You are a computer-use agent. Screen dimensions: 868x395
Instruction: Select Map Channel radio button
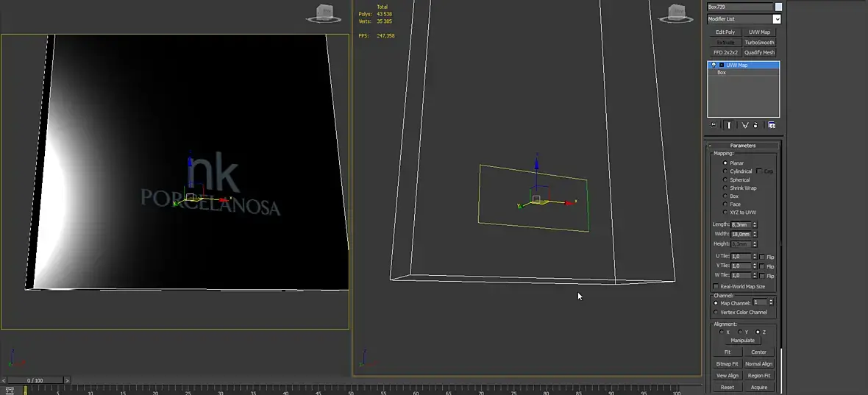pos(716,303)
